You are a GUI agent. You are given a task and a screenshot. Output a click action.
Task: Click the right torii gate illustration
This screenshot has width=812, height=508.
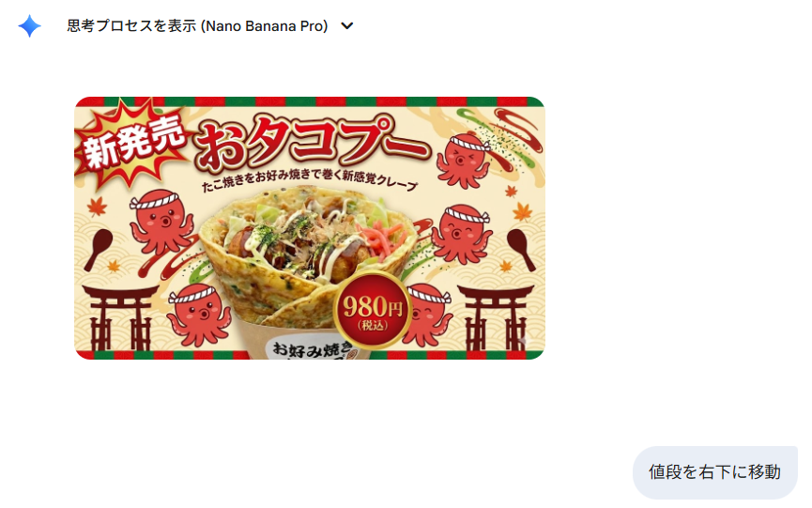(496, 317)
